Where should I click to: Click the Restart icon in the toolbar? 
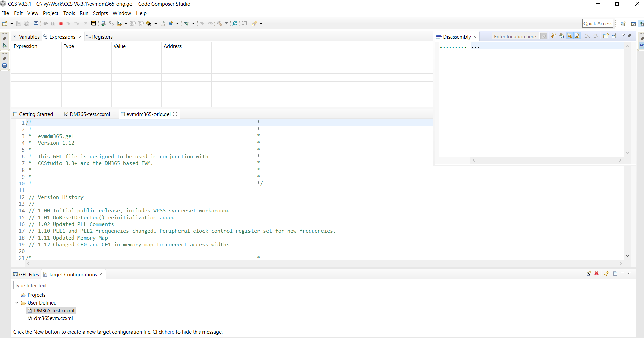pyautogui.click(x=163, y=23)
